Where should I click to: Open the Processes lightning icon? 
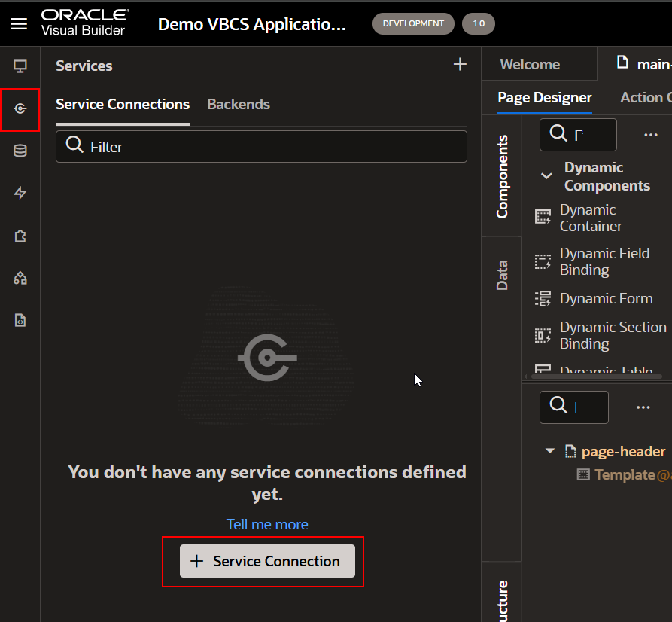[x=20, y=193]
